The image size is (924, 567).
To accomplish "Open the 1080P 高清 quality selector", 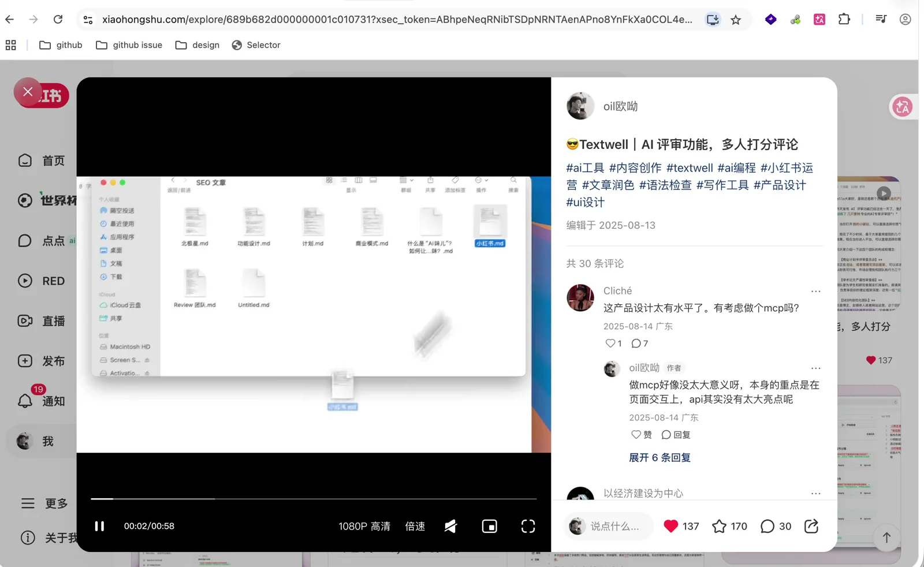I will tap(364, 526).
